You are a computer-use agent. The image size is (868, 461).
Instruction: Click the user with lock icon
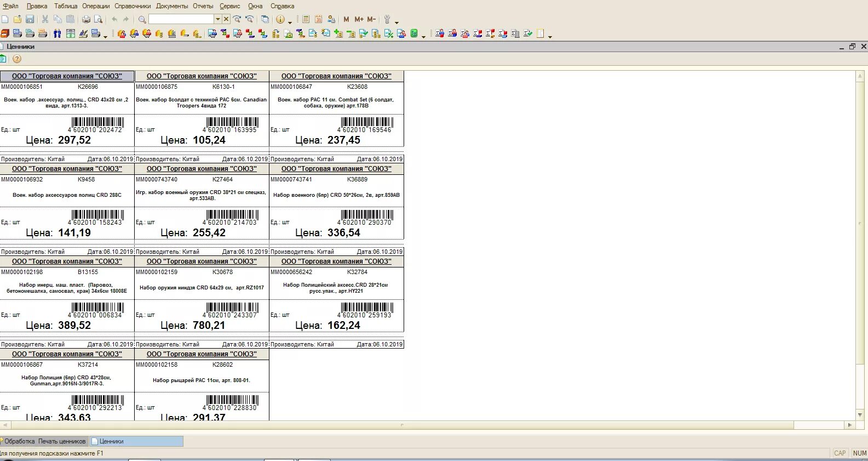pos(331,19)
